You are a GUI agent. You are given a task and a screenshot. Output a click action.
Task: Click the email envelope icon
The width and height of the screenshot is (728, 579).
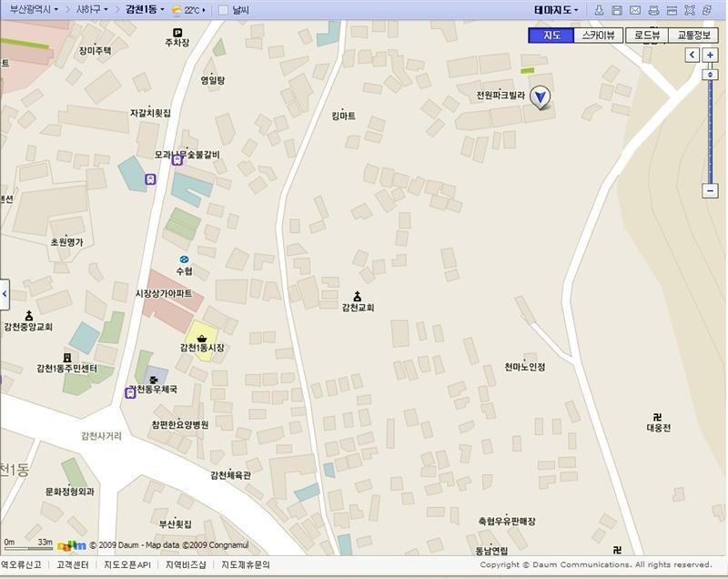point(635,10)
